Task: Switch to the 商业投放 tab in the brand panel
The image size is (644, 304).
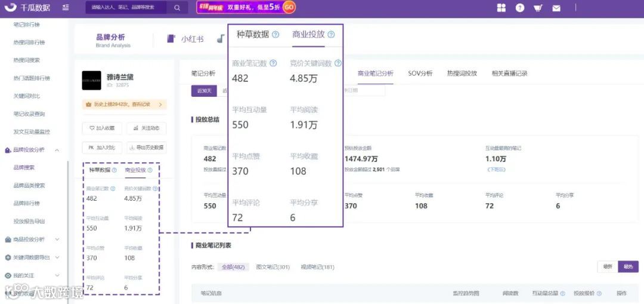Action: coord(135,170)
